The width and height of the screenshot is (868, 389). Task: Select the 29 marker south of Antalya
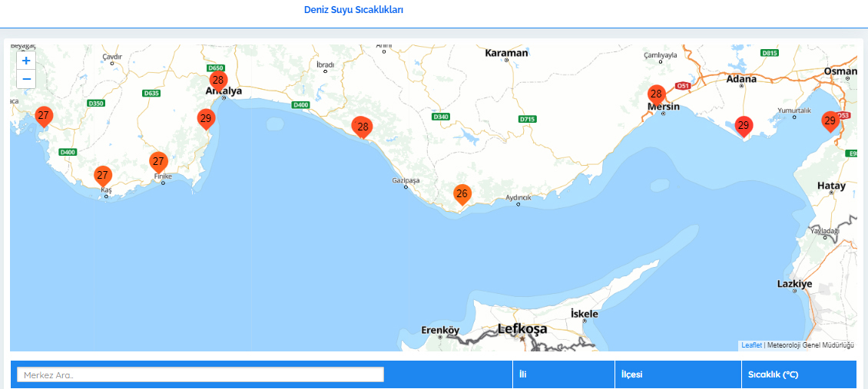tap(206, 120)
